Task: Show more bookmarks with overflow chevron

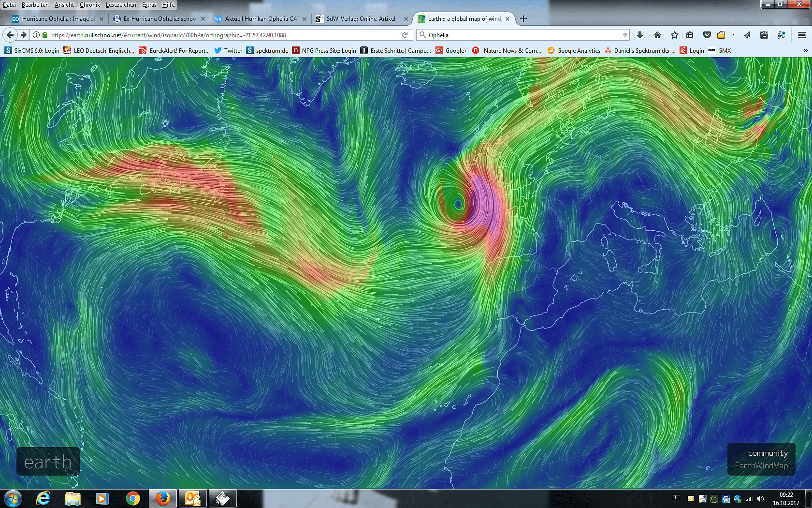Action: coord(805,50)
